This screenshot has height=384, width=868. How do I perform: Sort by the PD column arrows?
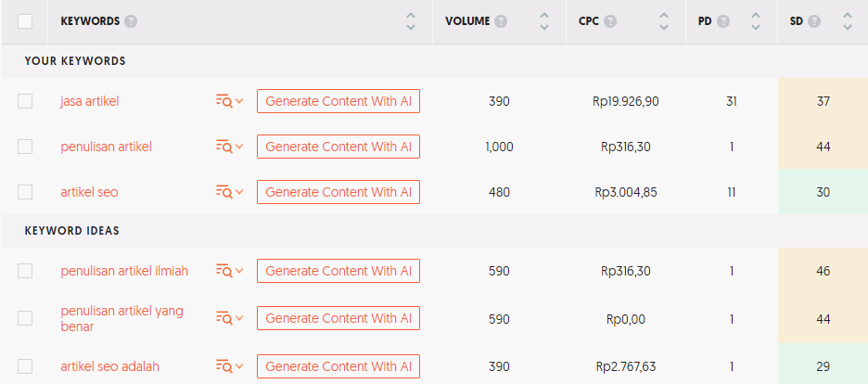coord(756,21)
